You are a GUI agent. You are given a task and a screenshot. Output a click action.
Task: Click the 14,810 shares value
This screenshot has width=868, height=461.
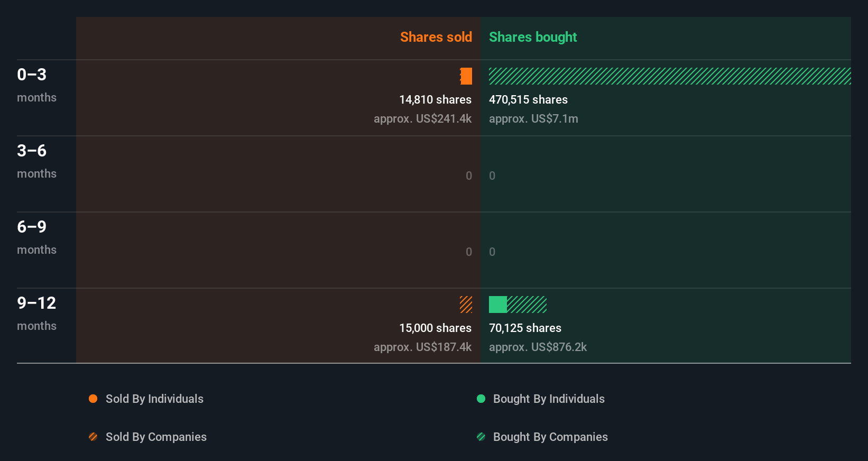(x=435, y=100)
